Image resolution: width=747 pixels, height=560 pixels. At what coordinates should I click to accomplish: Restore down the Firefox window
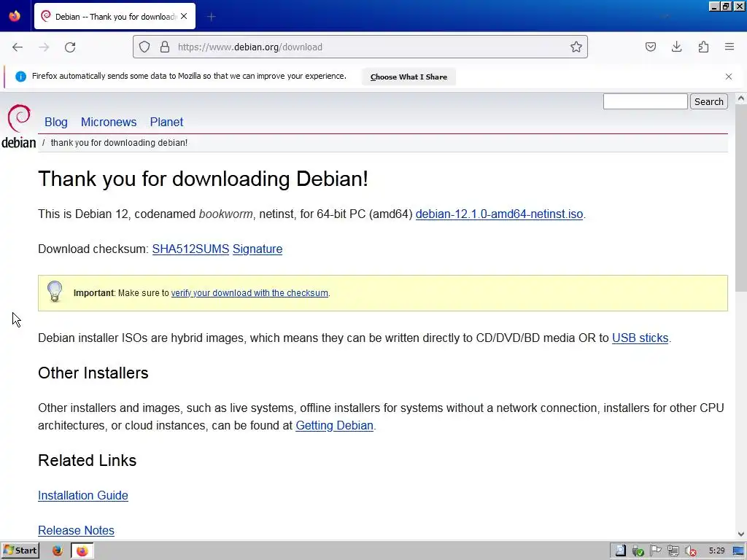click(x=726, y=6)
